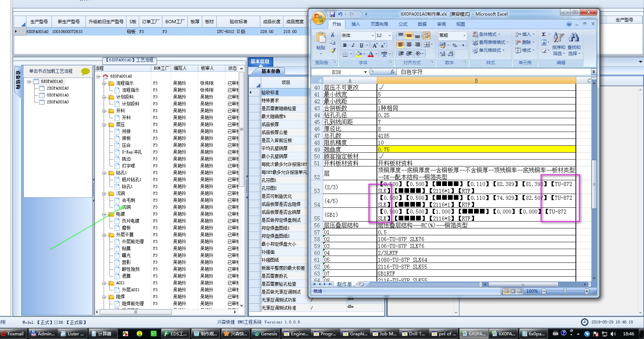
Task: Center text horizontally in the cell
Action: tap(409, 45)
